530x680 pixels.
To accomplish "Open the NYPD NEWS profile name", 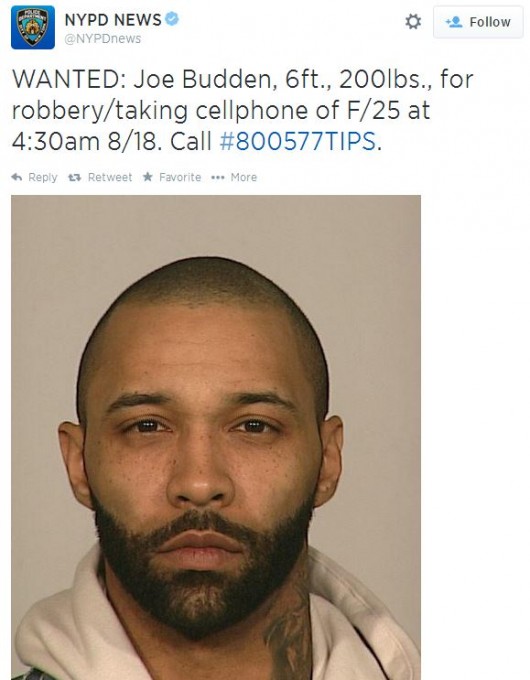I will (113, 20).
